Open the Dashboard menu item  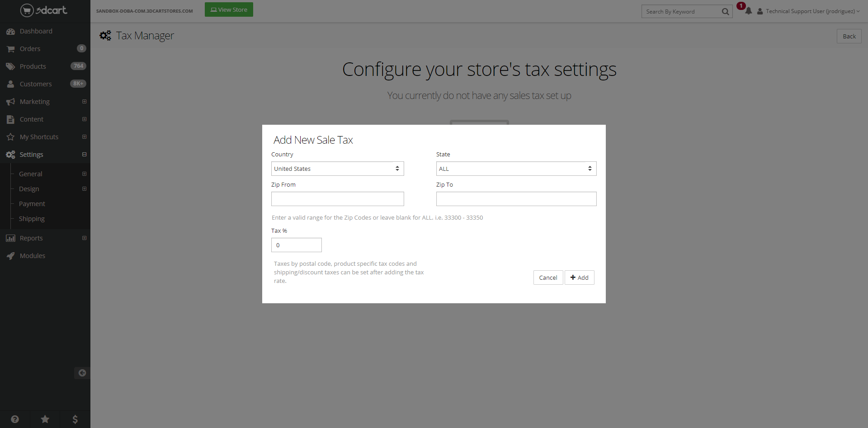(36, 31)
